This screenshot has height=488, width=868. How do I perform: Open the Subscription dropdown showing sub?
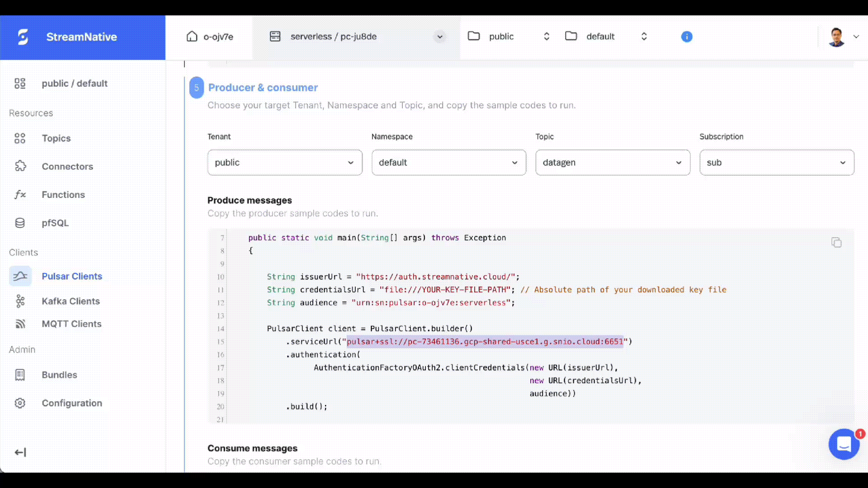pyautogui.click(x=777, y=163)
